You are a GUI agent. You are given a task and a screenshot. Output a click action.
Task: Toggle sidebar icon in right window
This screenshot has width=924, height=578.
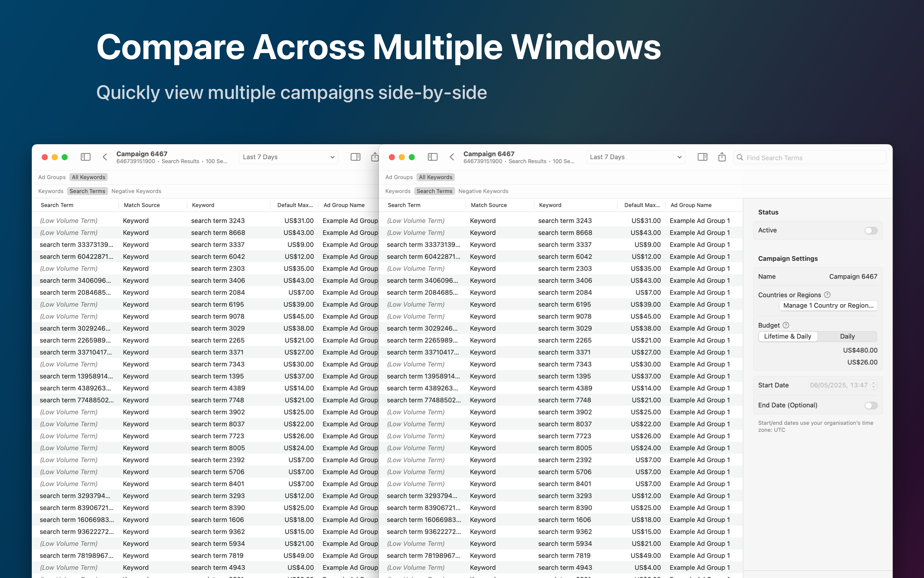432,157
